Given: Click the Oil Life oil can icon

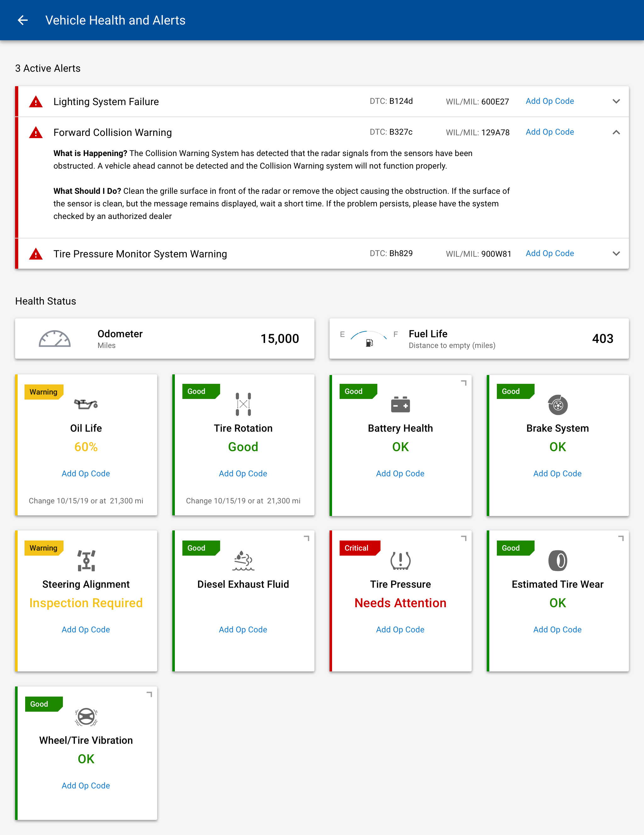Looking at the screenshot, I should pyautogui.click(x=86, y=404).
